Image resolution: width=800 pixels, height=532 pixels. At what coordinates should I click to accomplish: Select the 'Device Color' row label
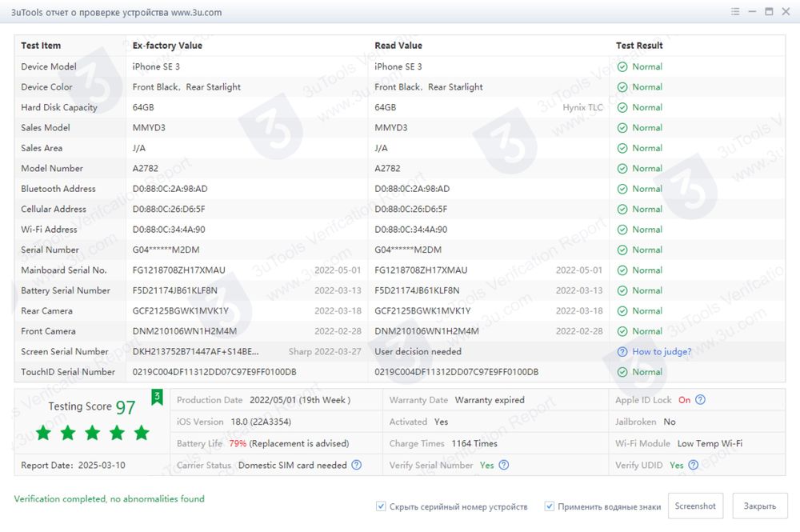point(46,86)
